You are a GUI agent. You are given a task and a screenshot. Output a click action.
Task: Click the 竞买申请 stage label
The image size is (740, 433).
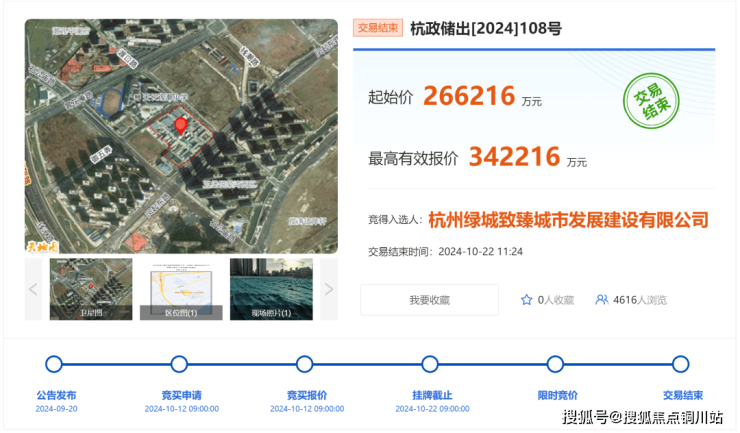click(182, 395)
